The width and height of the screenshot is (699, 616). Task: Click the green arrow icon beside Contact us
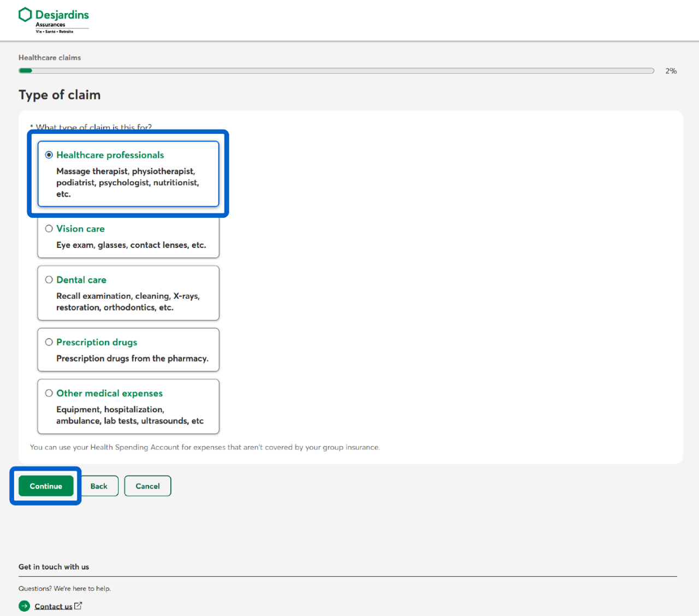click(24, 606)
